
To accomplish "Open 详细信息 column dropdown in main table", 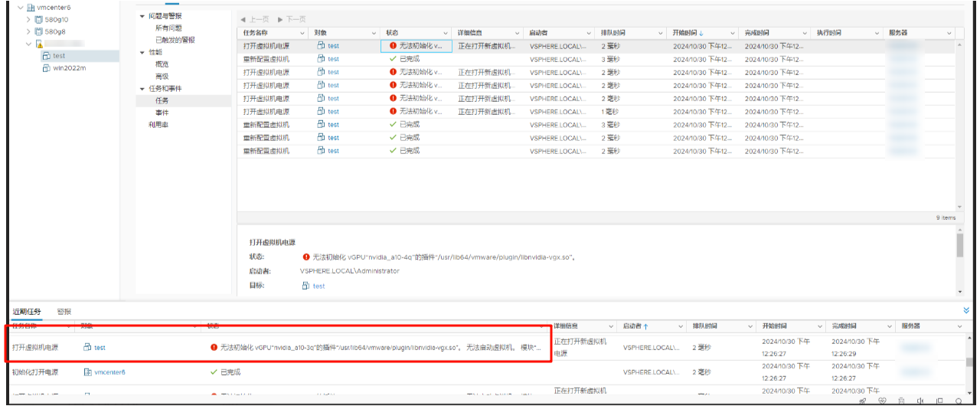I will [518, 33].
